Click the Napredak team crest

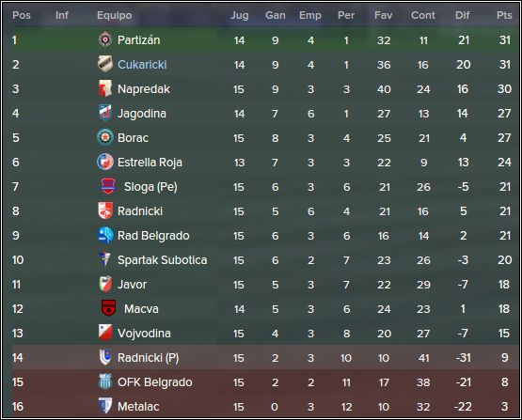(105, 88)
